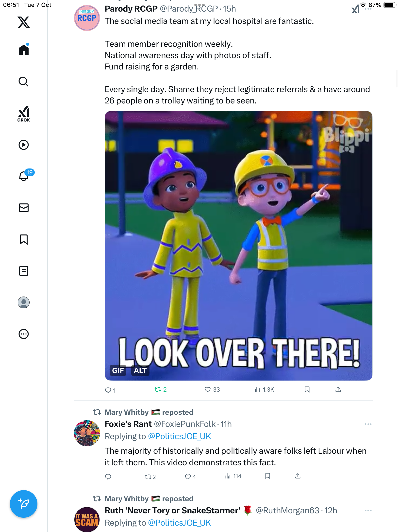
Task: Toggle like on Parody RCGP post
Action: pos(208,389)
